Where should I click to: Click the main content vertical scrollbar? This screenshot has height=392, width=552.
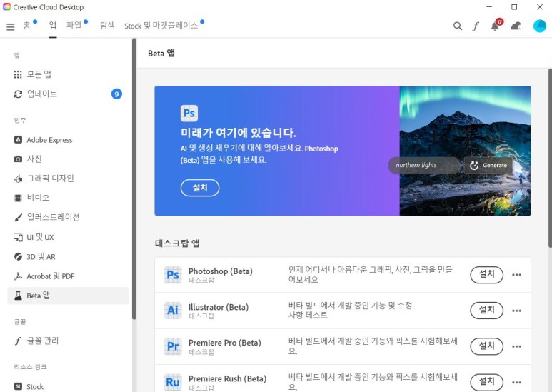point(550,158)
